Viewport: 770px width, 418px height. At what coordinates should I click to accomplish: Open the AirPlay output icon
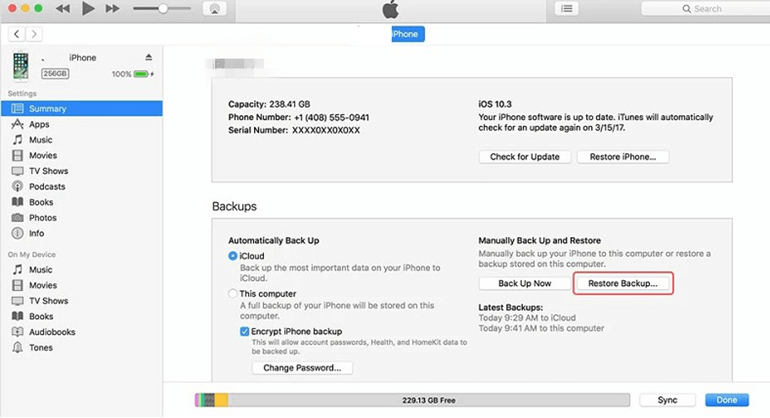tap(215, 9)
